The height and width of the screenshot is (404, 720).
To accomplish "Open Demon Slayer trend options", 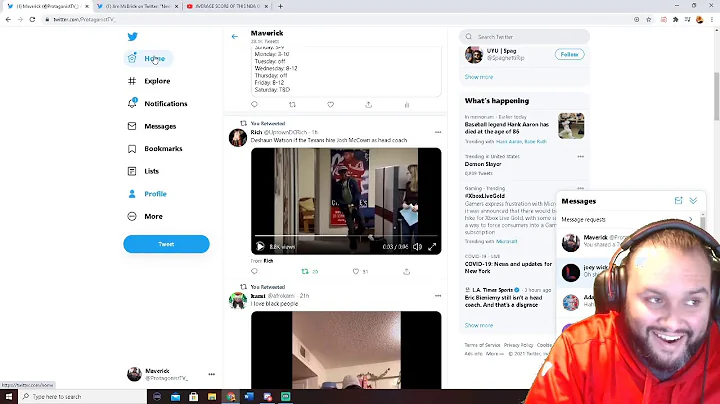I will pos(580,157).
